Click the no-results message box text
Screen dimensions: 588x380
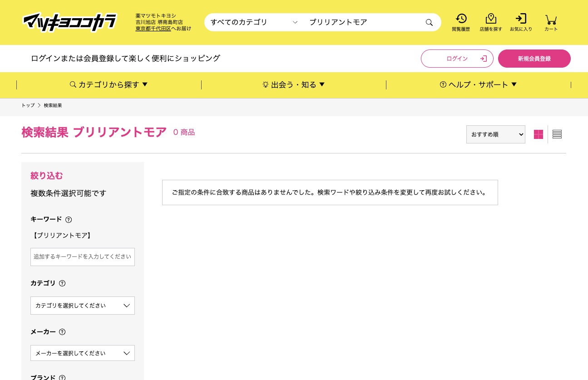pos(330,192)
